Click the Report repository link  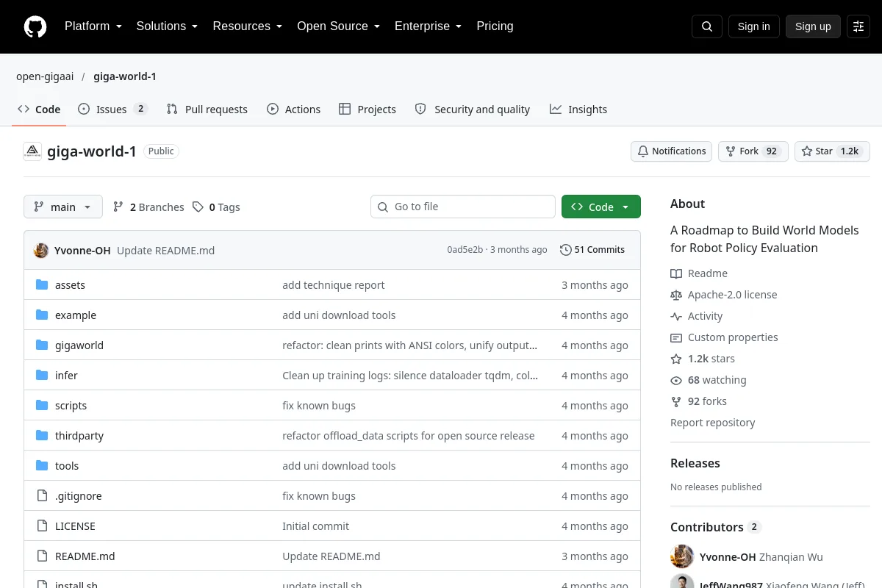click(712, 423)
